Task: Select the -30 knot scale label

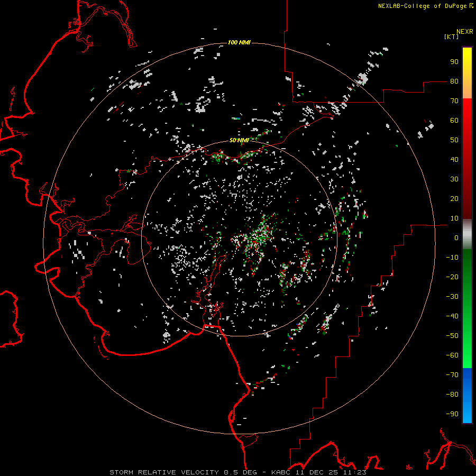Action: pyautogui.click(x=452, y=297)
